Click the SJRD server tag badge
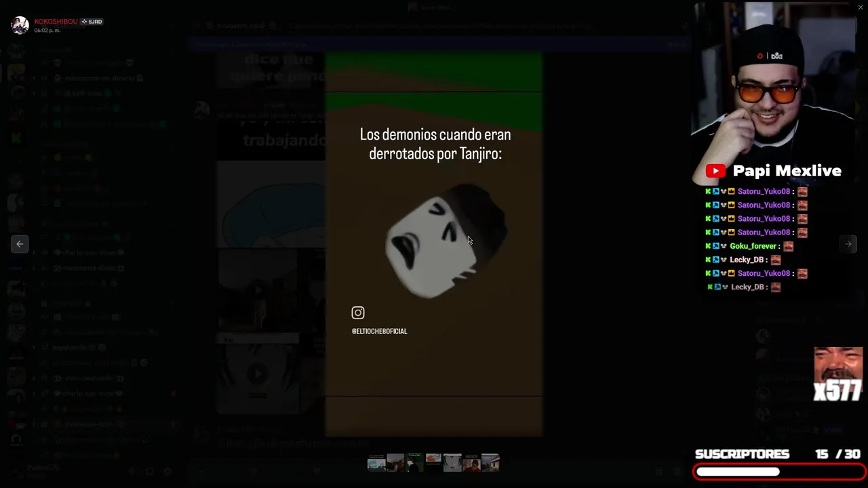The height and width of the screenshot is (488, 868). (92, 22)
